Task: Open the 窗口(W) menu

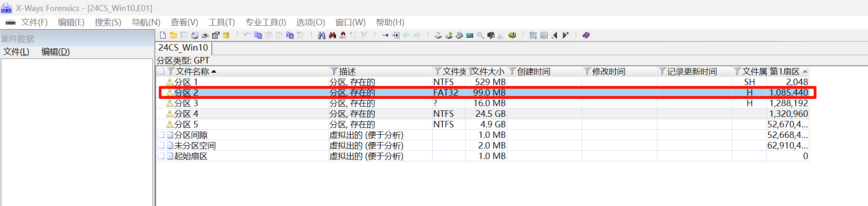Action: [x=350, y=23]
